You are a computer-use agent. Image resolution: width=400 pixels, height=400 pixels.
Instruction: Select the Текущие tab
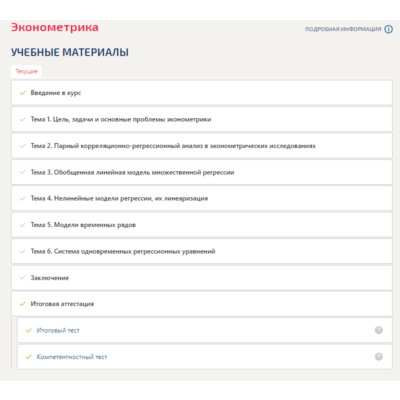coord(27,71)
